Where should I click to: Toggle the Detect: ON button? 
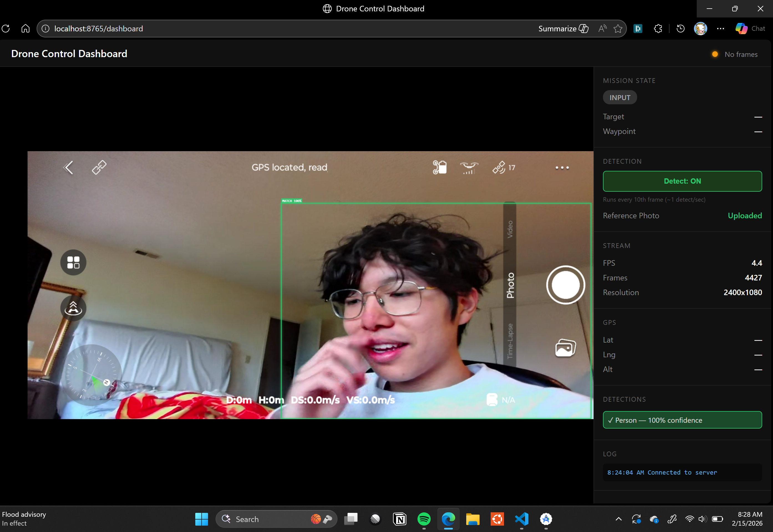tap(682, 181)
